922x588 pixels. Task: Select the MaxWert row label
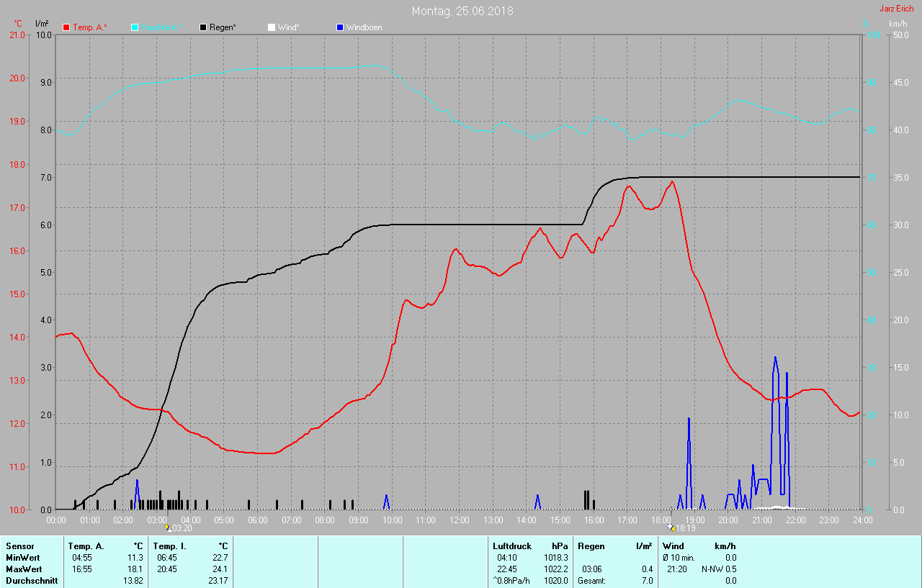pyautogui.click(x=23, y=569)
